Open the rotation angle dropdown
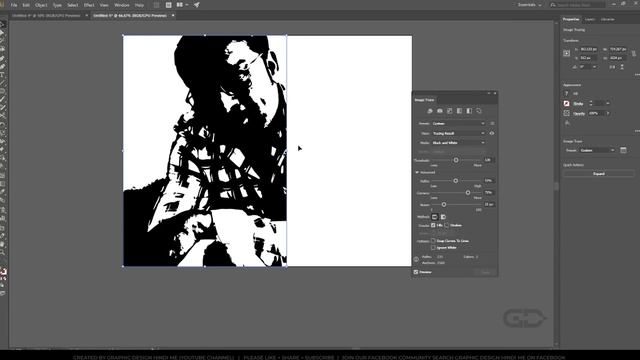 coord(594,67)
